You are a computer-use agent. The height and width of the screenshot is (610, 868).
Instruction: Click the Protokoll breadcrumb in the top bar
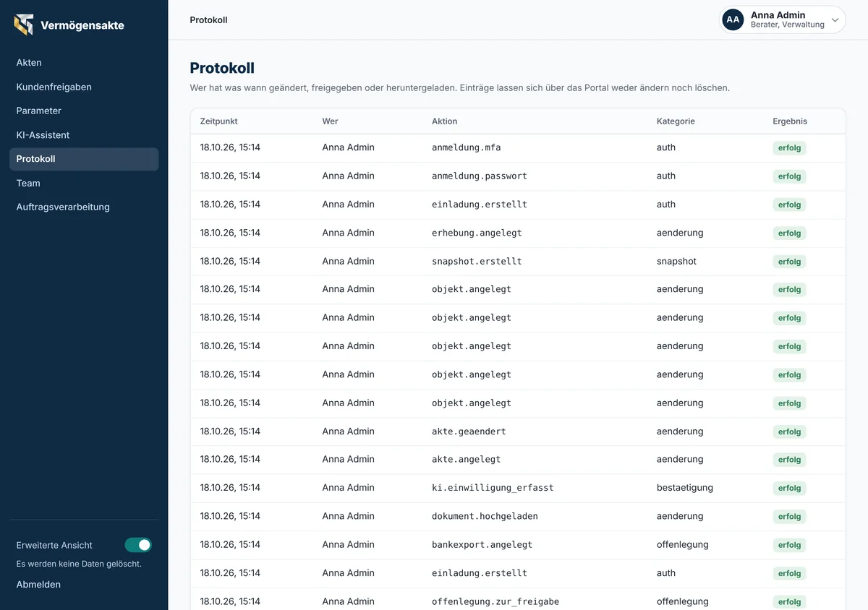pyautogui.click(x=208, y=20)
